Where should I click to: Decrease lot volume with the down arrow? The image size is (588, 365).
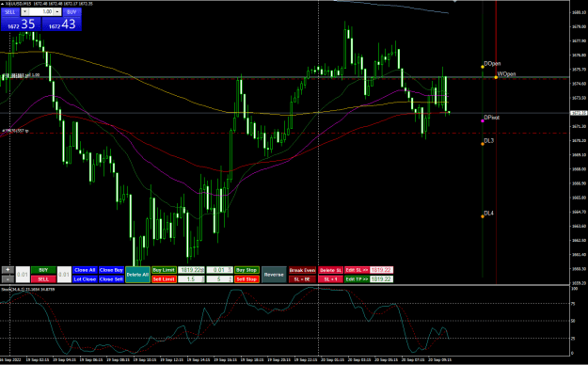coord(24,12)
